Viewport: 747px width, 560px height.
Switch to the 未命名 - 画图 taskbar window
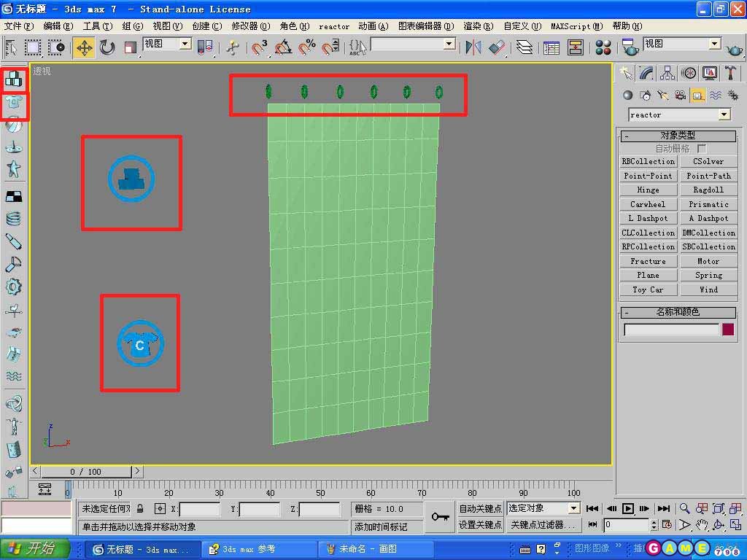pos(376,549)
